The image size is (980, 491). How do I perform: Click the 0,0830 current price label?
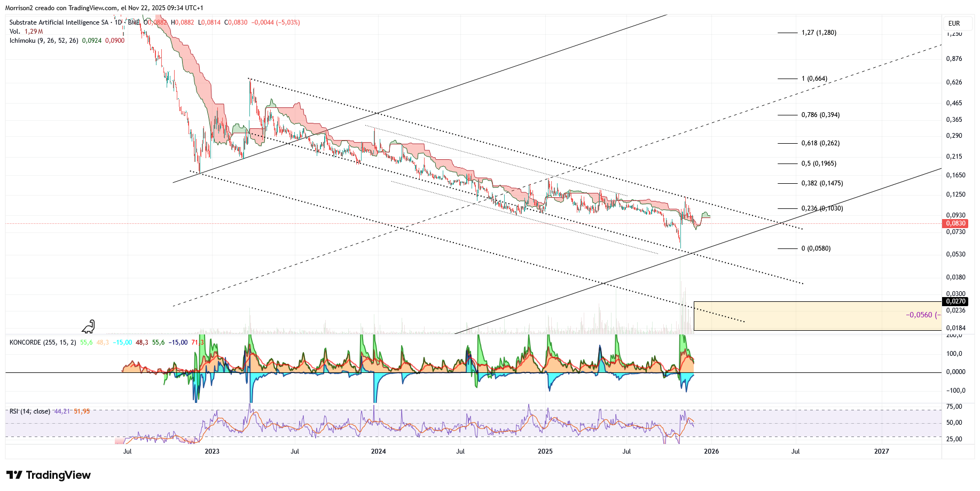point(955,223)
